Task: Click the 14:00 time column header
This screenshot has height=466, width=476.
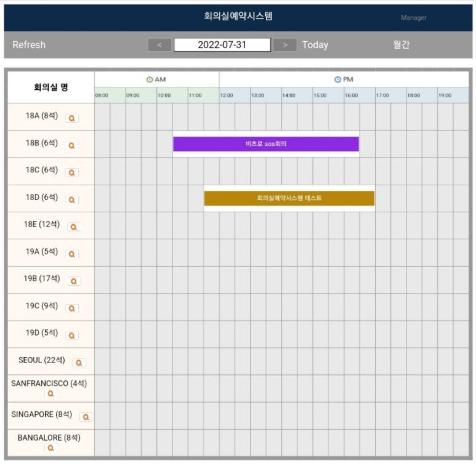Action: click(297, 95)
